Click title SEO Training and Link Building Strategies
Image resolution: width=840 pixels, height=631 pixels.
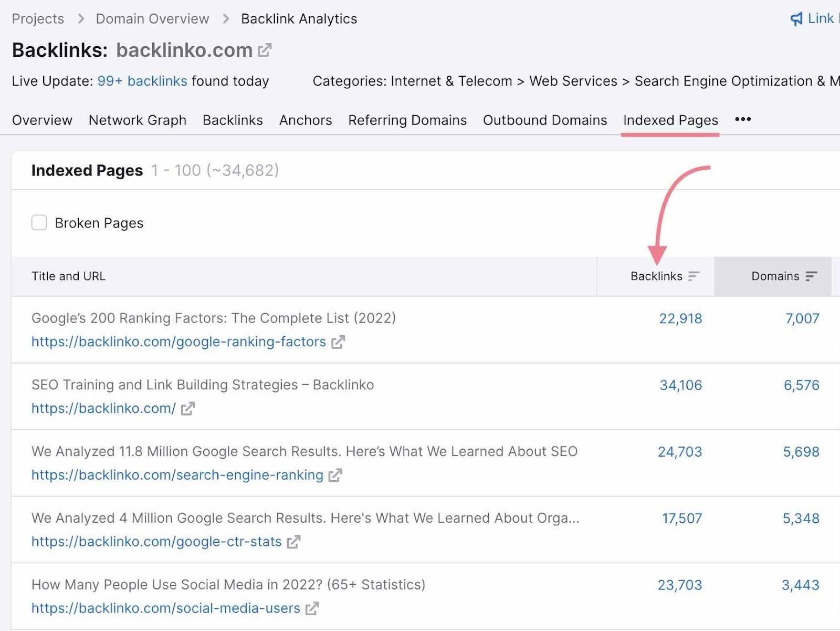(203, 385)
